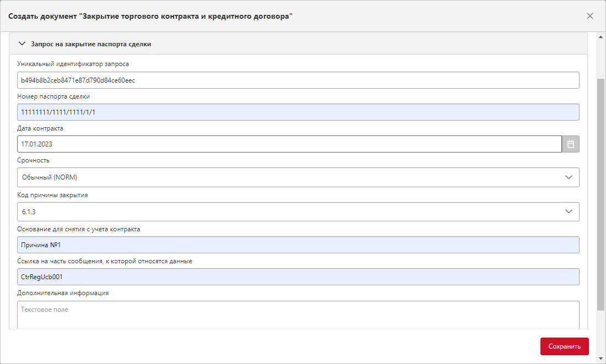606x364 pixels.
Task: Close the create document dialog
Action: point(590,16)
